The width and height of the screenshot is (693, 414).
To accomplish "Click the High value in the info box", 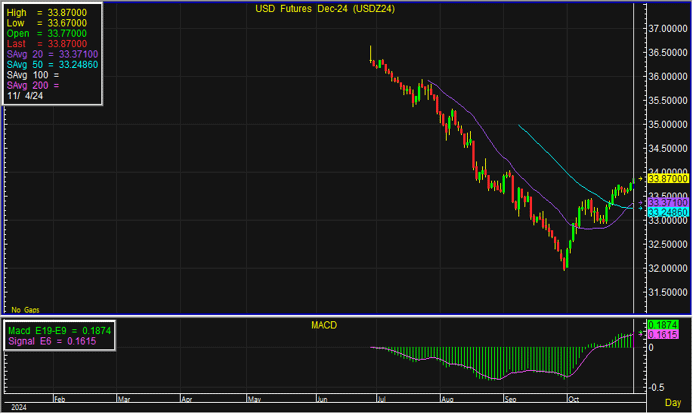I will coord(47,13).
